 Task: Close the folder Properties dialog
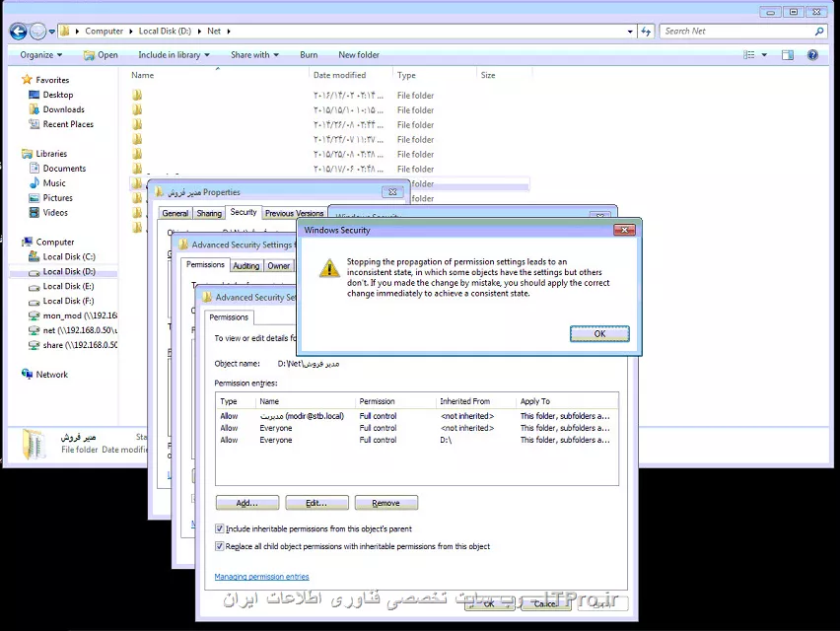tap(392, 191)
